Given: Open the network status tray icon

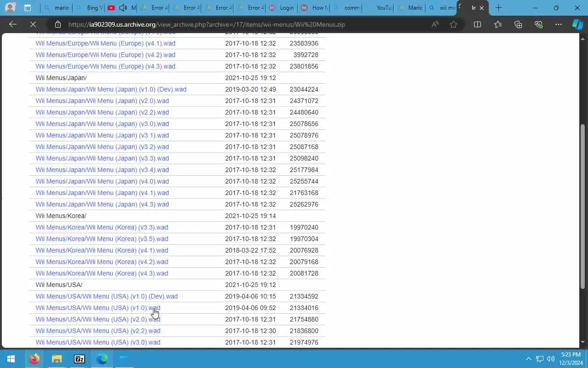Looking at the screenshot, I should pyautogui.click(x=540, y=359).
